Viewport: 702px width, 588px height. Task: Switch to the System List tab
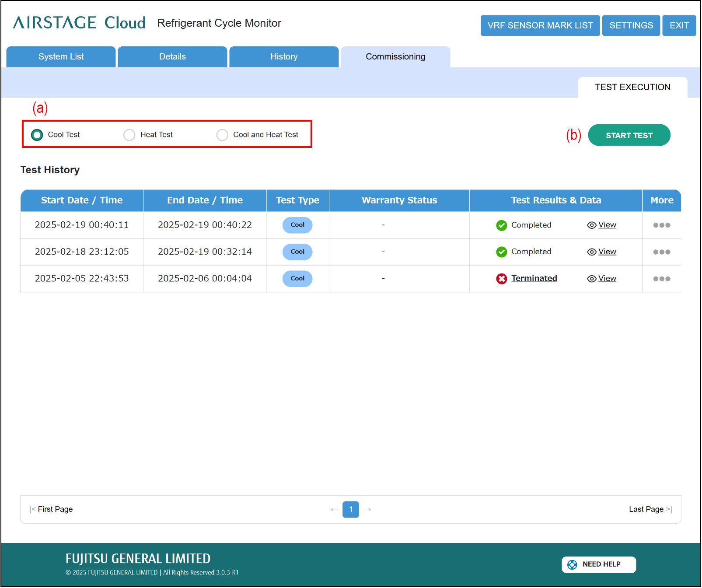pyautogui.click(x=61, y=57)
